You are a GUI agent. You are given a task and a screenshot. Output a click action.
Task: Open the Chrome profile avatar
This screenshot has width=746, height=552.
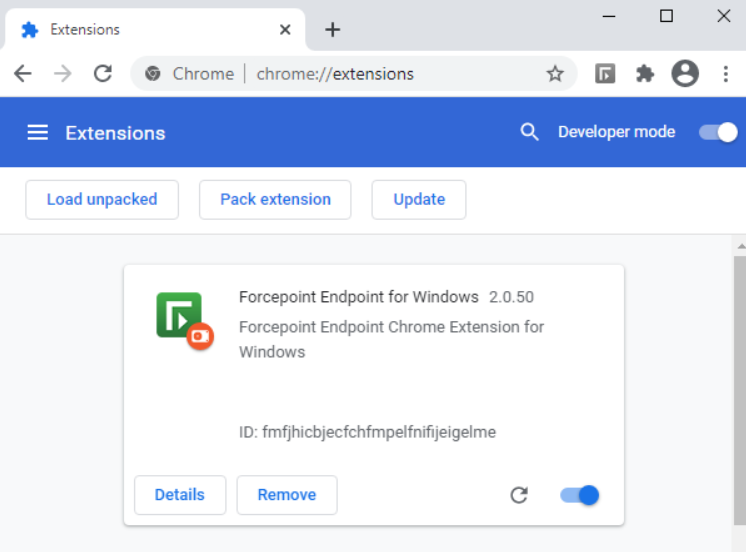tap(685, 73)
